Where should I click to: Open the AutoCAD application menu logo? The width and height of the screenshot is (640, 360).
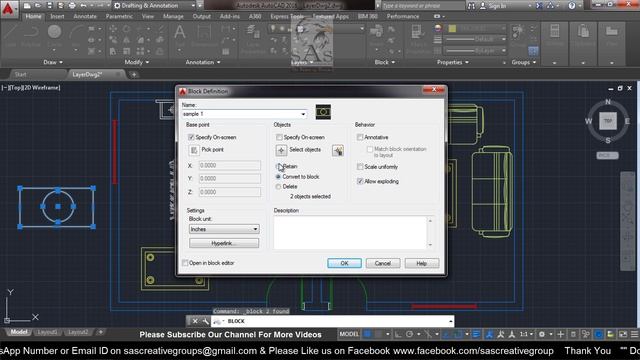[x=8, y=8]
